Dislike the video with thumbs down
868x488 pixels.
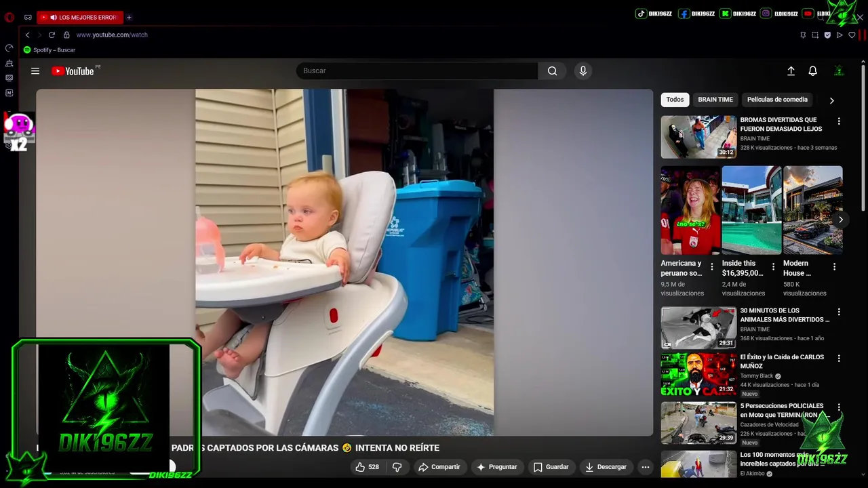click(x=397, y=467)
